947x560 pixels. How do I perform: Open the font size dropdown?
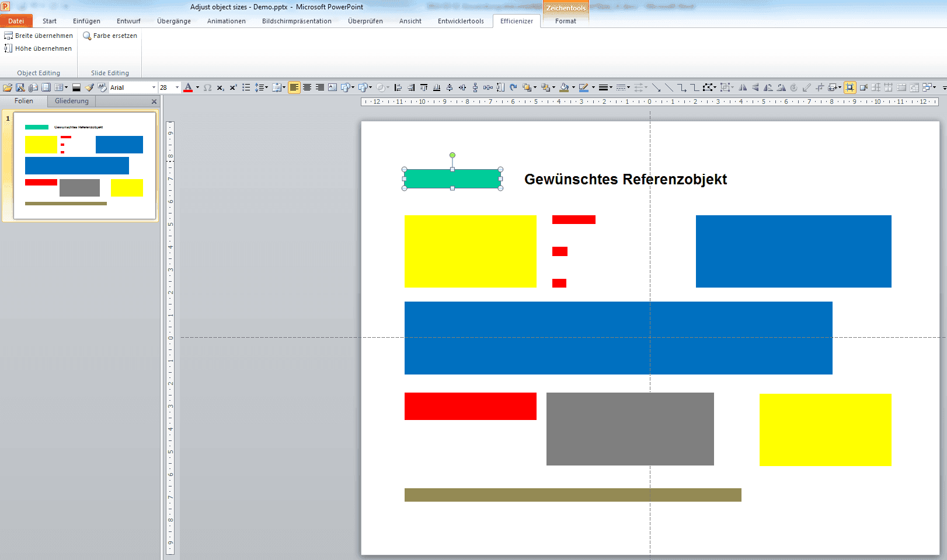pos(176,87)
